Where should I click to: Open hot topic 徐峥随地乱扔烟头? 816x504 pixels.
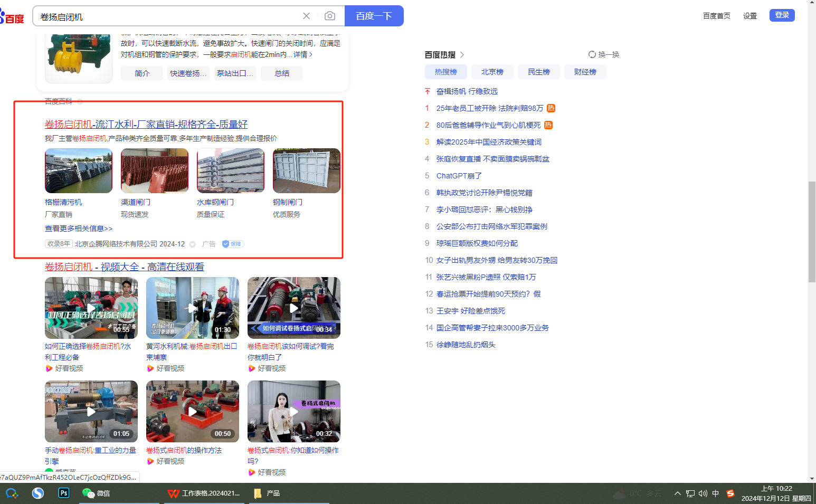coord(466,345)
